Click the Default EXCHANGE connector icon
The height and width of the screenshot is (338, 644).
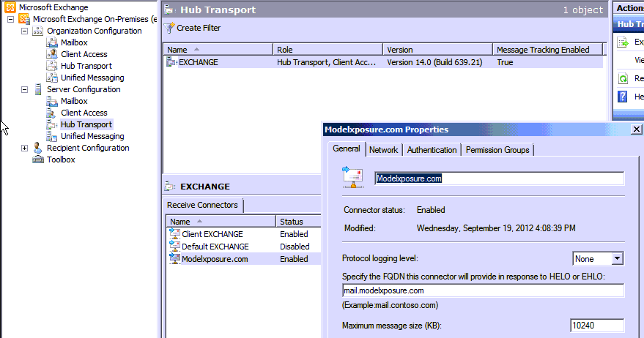[174, 246]
